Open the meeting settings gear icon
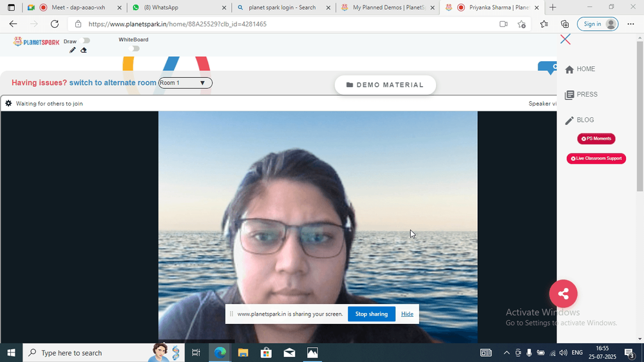The width and height of the screenshot is (644, 362). coord(8,104)
